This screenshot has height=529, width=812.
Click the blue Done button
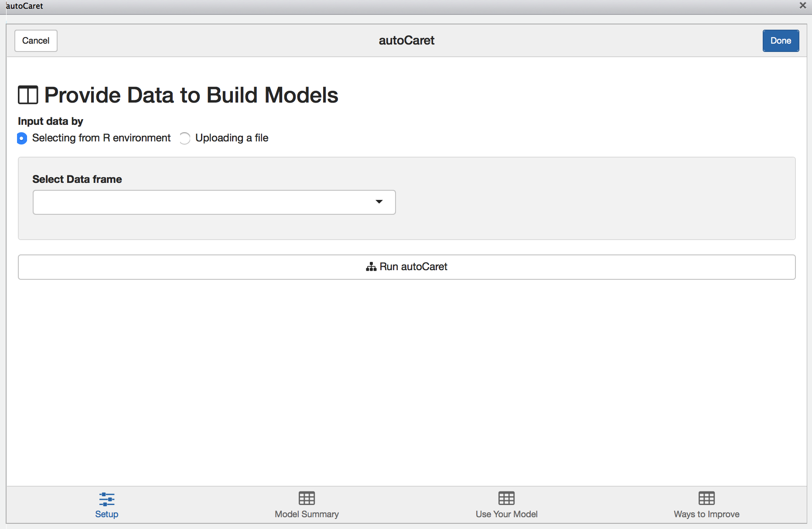[781, 41]
